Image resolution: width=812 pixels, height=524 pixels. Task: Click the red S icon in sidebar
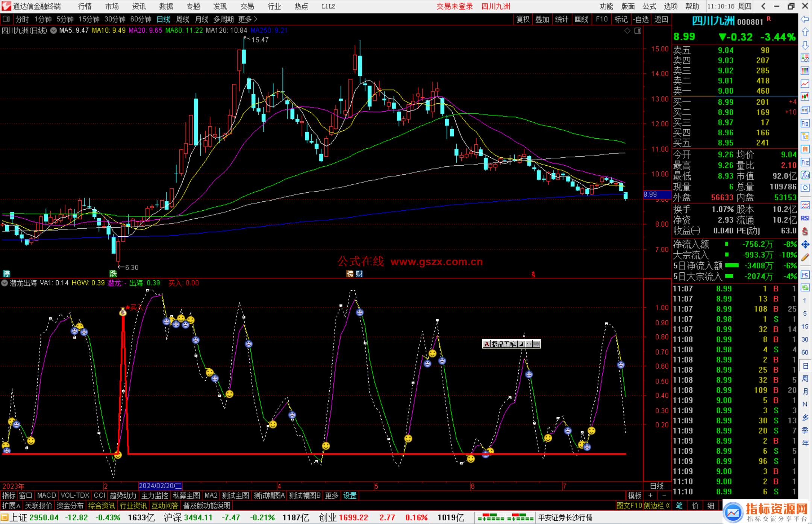pos(805,231)
